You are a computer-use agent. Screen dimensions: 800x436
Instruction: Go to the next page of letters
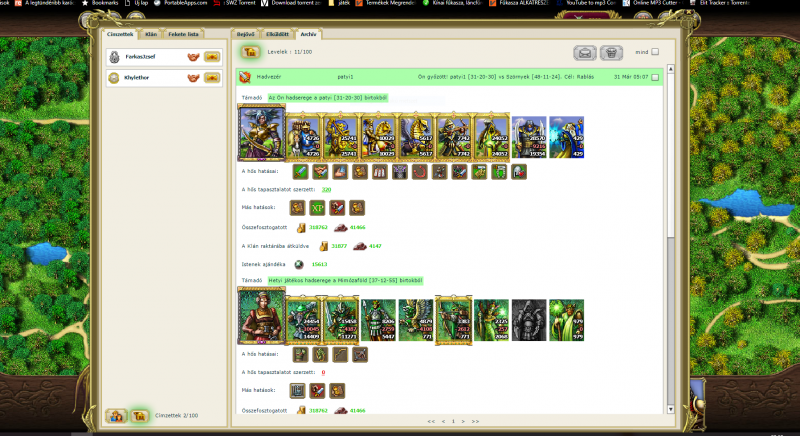462,422
